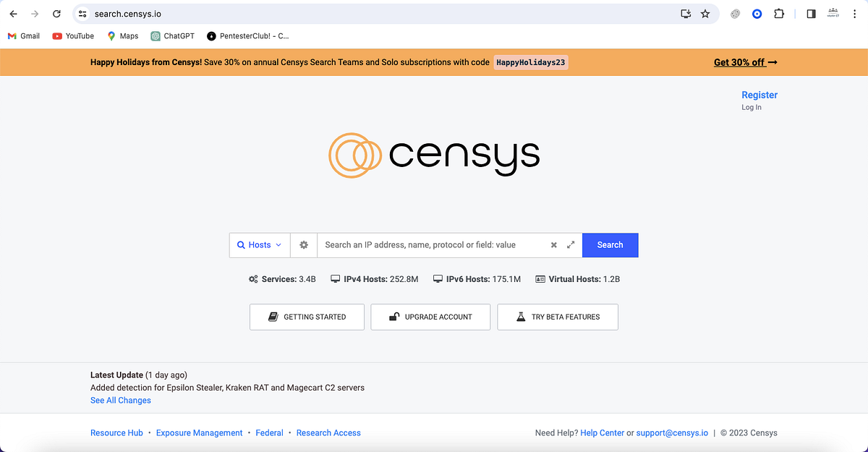Click TRY BETA FEATURES button
The image size is (868, 452).
click(x=558, y=317)
